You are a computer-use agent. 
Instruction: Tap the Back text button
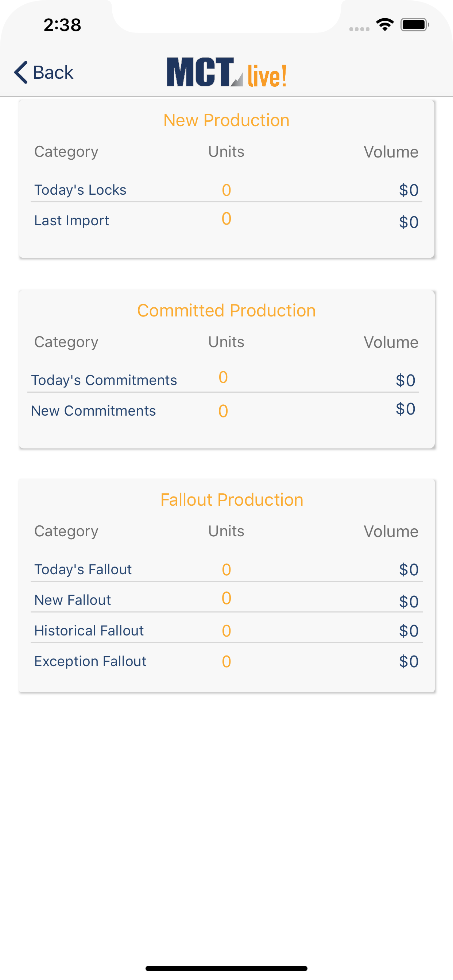pyautogui.click(x=53, y=72)
